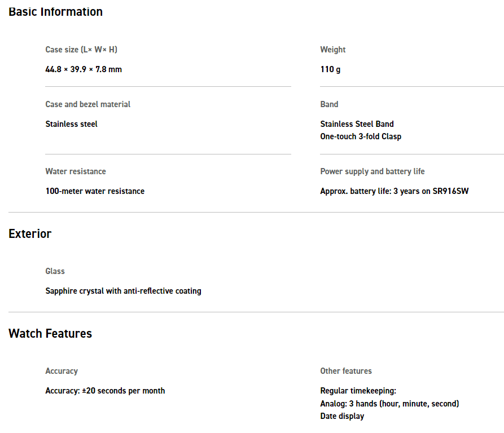This screenshot has width=504, height=433.
Task: Select the battery life SR916SW text
Action: tap(395, 191)
